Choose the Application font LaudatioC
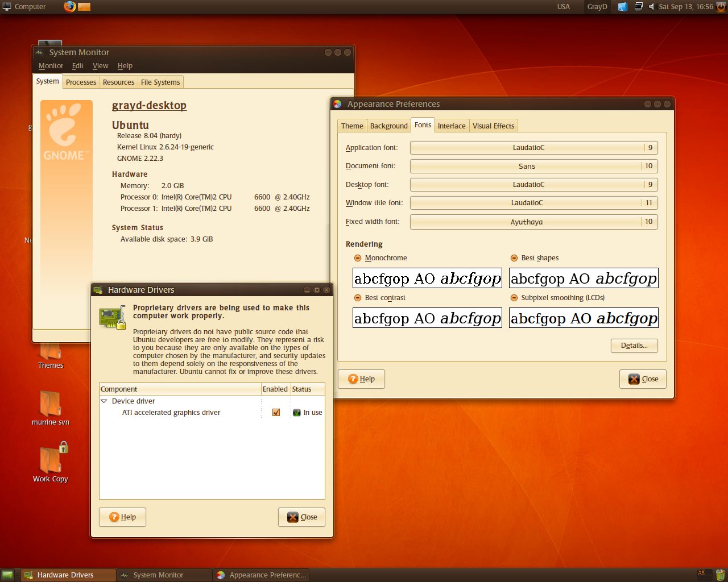The image size is (728, 582). coord(533,148)
